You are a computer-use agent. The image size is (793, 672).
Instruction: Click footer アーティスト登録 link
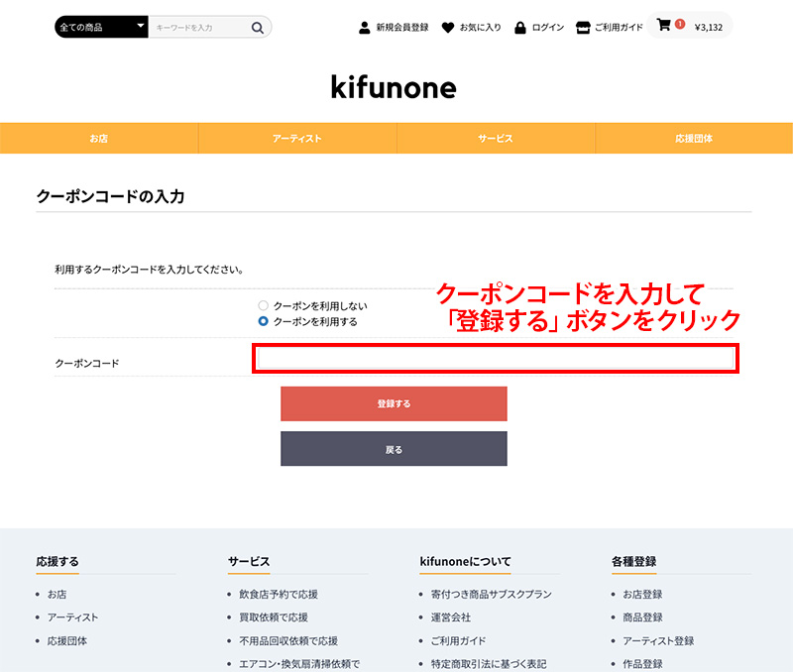point(658,640)
